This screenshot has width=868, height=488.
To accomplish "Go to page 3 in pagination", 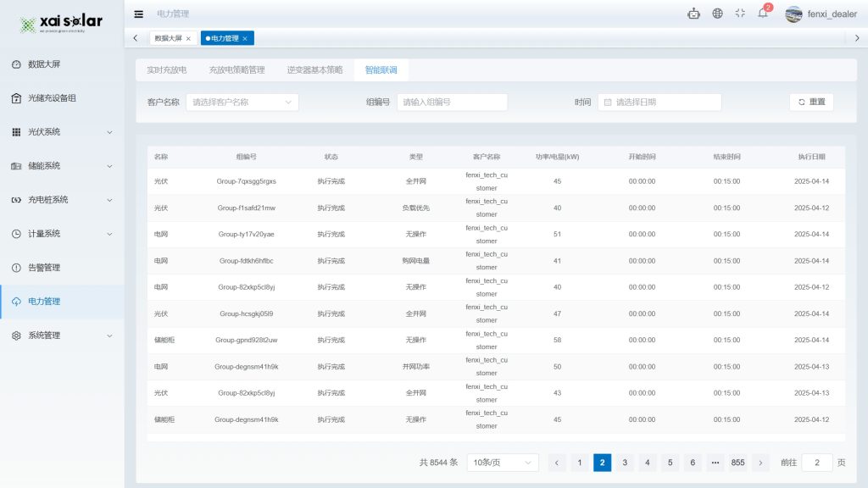I will pos(625,463).
